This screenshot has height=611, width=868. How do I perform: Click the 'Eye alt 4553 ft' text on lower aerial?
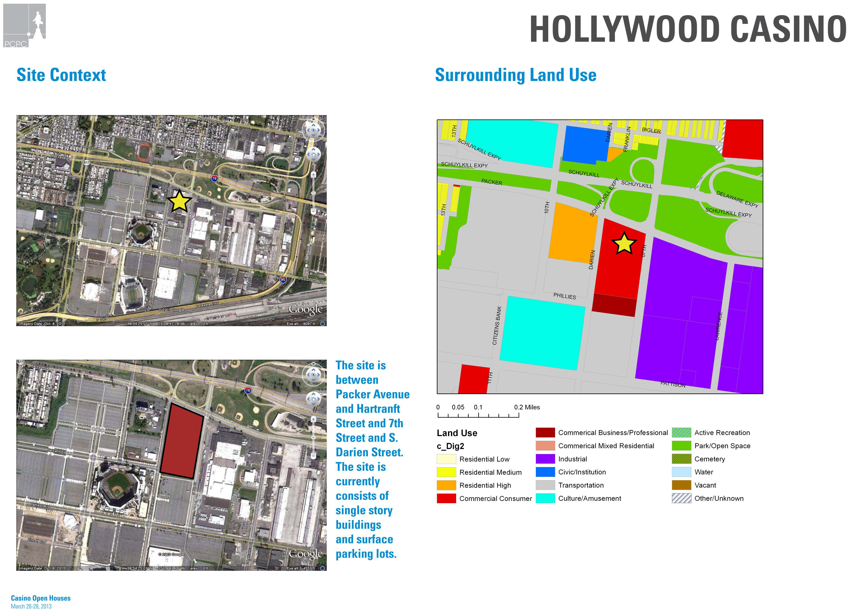click(x=301, y=569)
